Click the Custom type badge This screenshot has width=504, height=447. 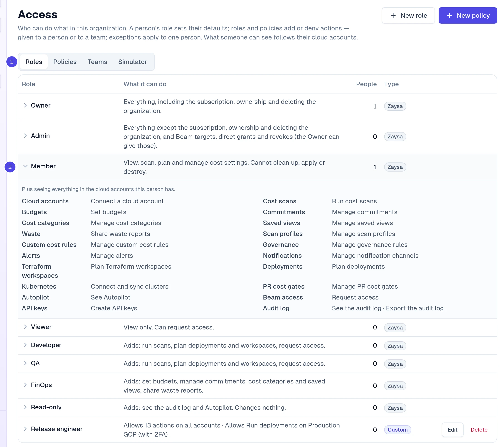[398, 430]
